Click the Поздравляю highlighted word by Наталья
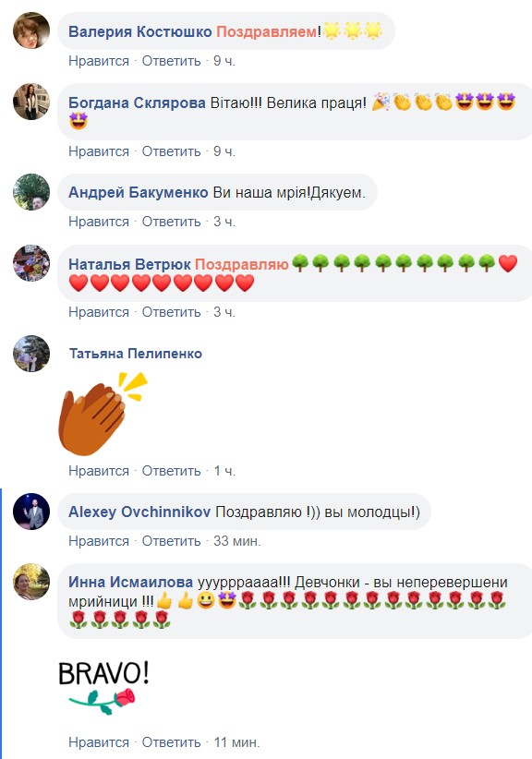 242,264
